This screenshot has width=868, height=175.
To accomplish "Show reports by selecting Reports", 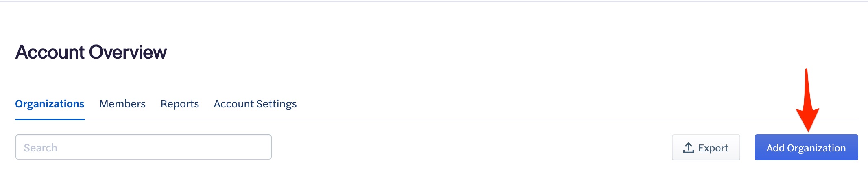I will click(x=180, y=104).
